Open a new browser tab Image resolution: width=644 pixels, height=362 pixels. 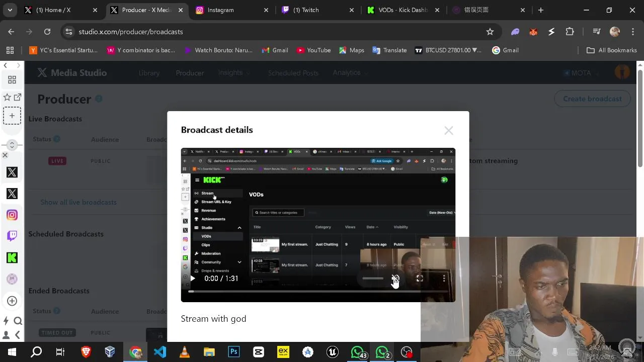(541, 10)
